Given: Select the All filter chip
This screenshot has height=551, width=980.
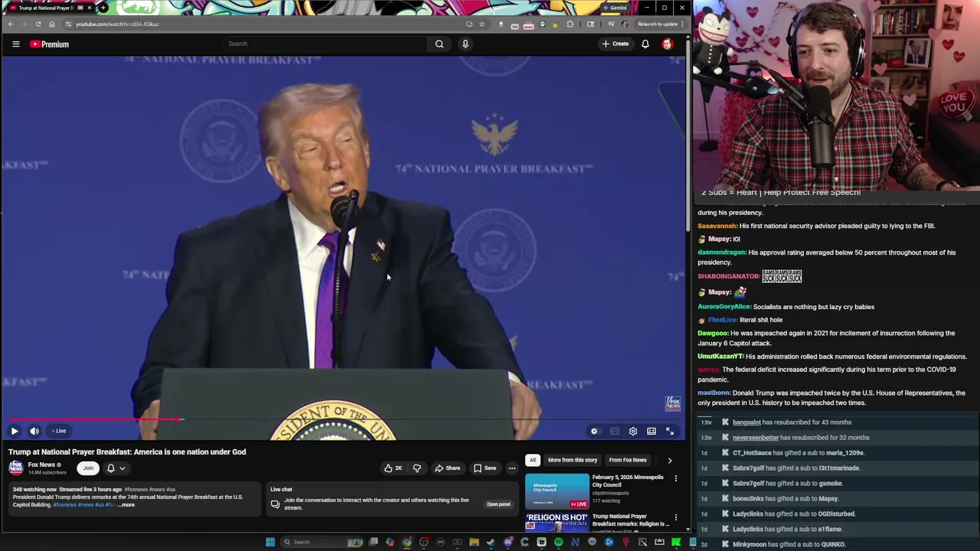Looking at the screenshot, I should (x=532, y=460).
